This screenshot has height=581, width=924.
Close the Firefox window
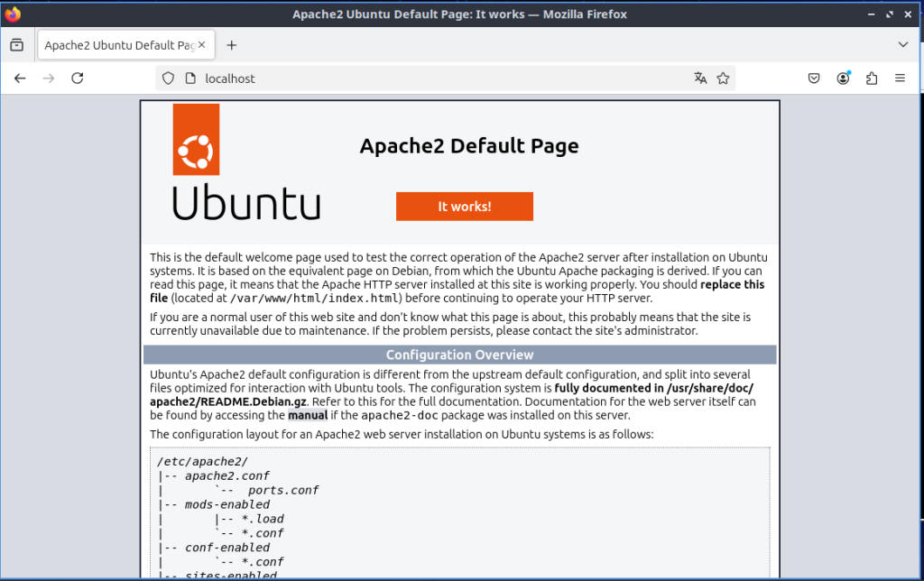(x=908, y=14)
